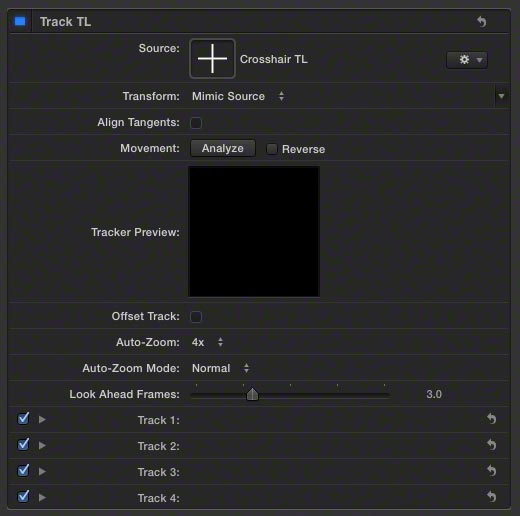
Task: Open the Auto-Zoom 4x pop-up
Action: (207, 342)
